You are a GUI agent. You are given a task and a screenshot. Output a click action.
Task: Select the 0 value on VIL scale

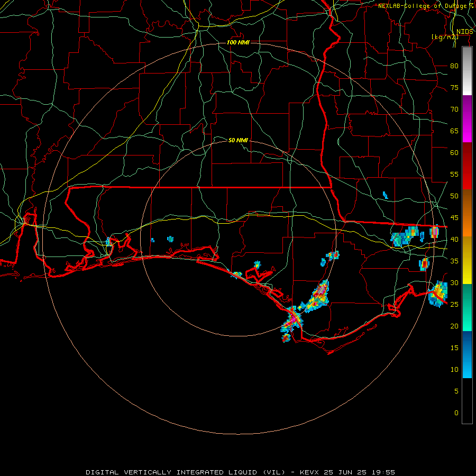456,413
